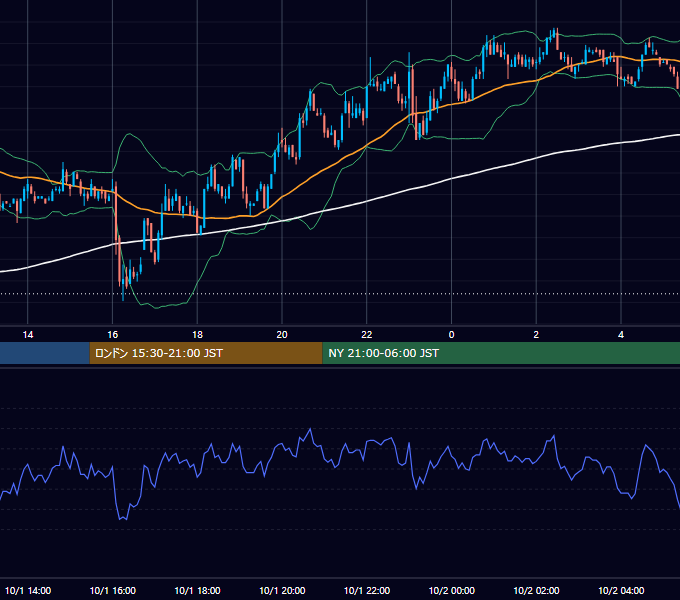680x600 pixels.
Task: Click the 10/1 22:00 time label
Action: 367,590
